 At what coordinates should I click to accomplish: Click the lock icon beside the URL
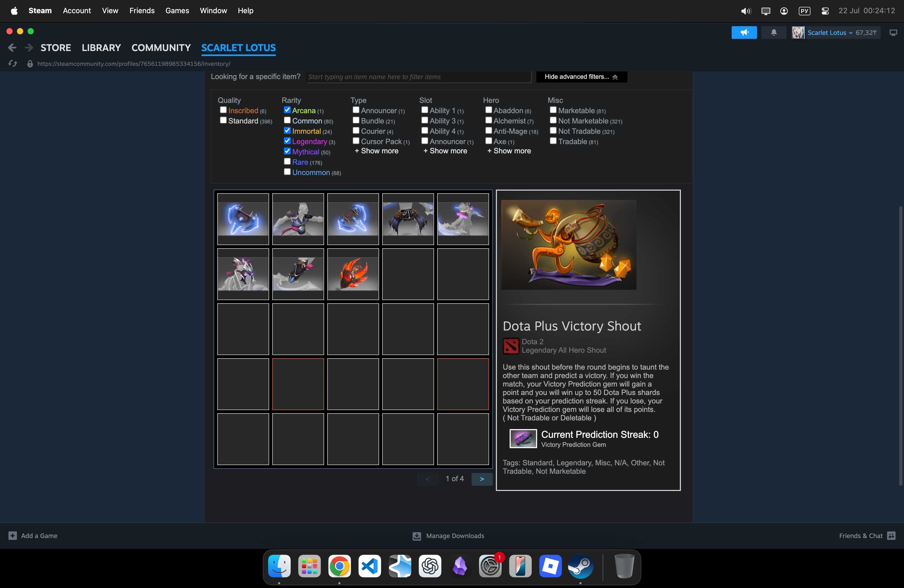tap(30, 64)
